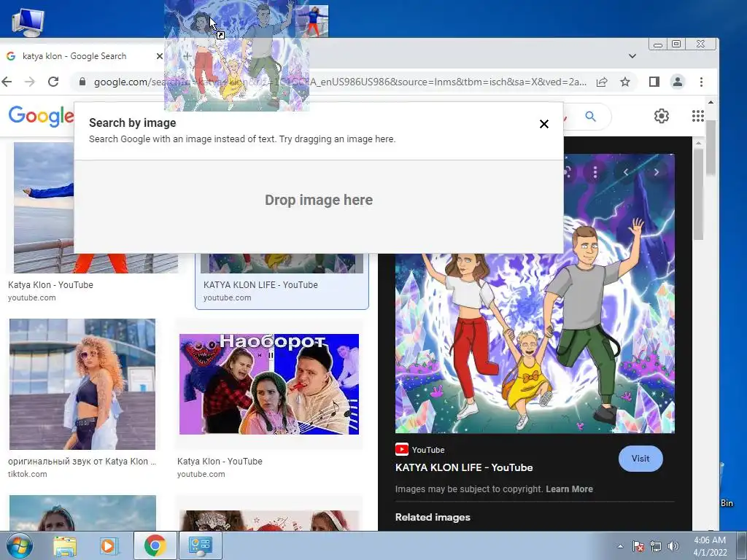Screen dimensions: 747x560
Task: Click the Related images heading
Action: tap(433, 517)
